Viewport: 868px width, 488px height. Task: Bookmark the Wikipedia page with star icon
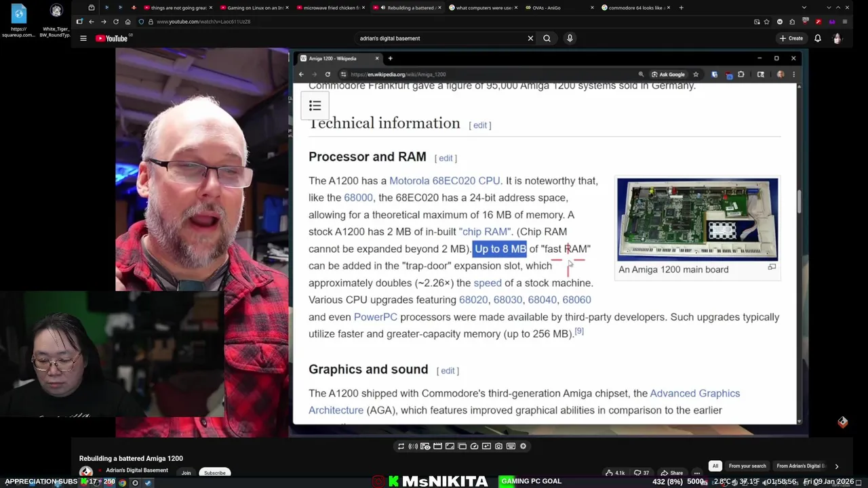[x=696, y=75]
